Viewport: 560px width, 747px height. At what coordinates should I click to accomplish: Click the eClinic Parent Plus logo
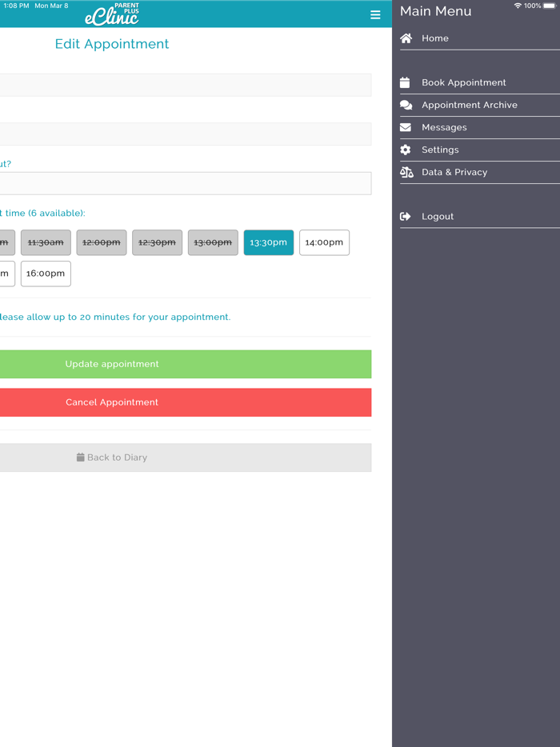112,14
